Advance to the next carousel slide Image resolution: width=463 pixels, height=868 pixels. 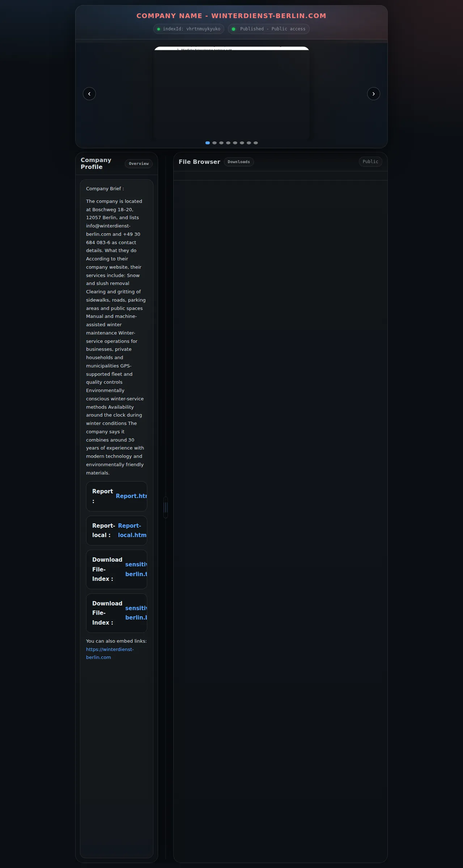374,94
